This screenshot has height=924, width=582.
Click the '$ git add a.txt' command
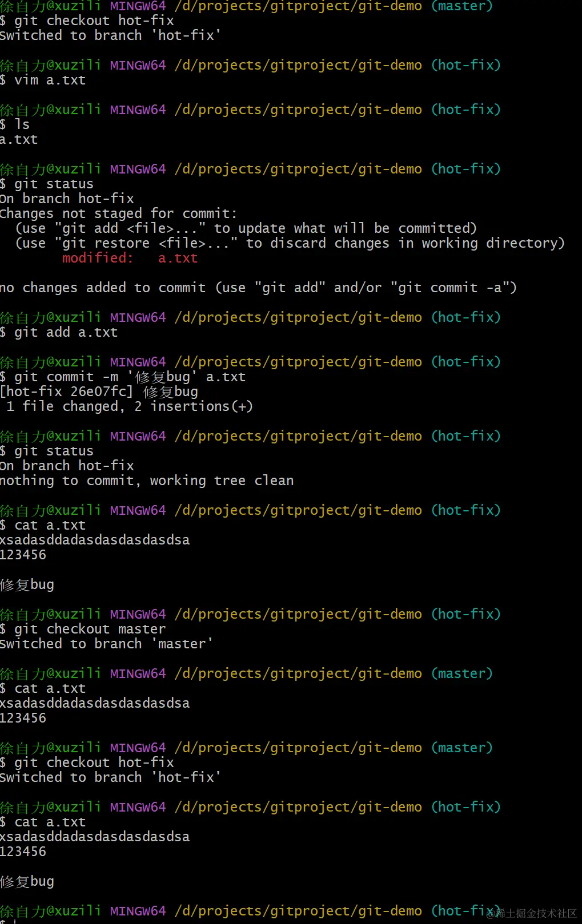tap(59, 332)
